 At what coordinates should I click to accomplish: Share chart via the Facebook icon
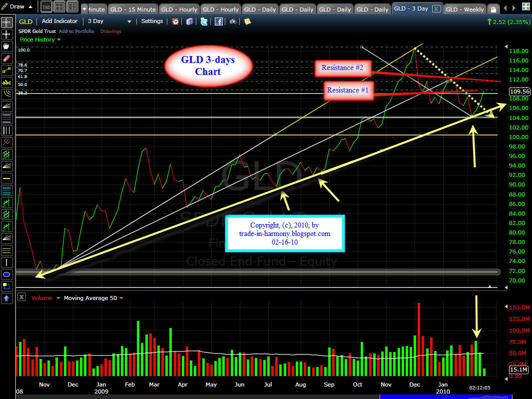point(219,21)
